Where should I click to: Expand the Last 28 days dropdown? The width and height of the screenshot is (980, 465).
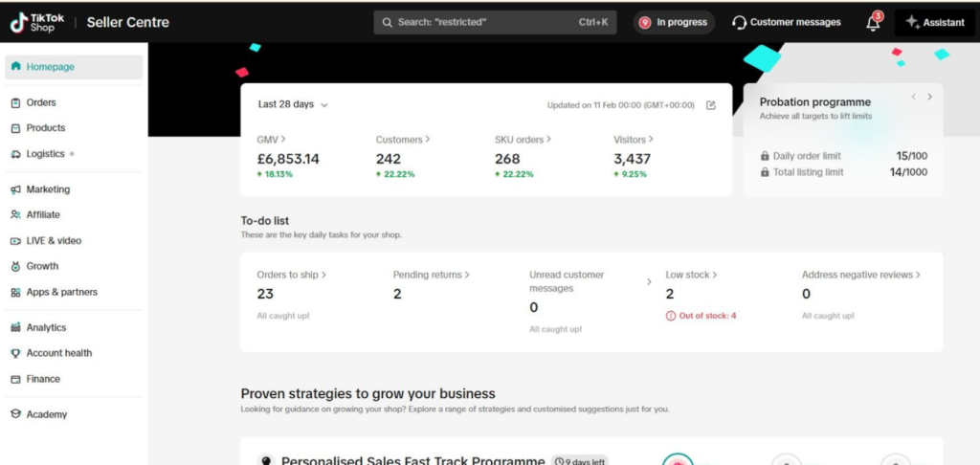pos(293,104)
